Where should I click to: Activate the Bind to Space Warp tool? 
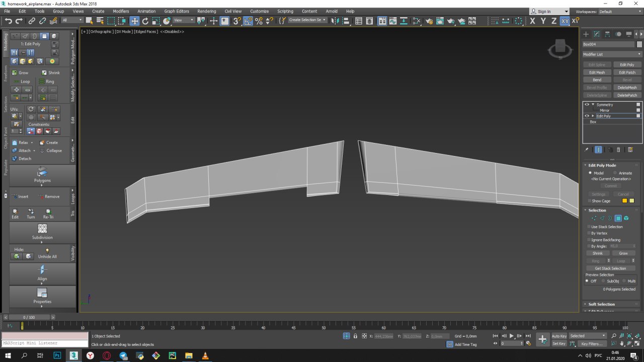coord(54,21)
